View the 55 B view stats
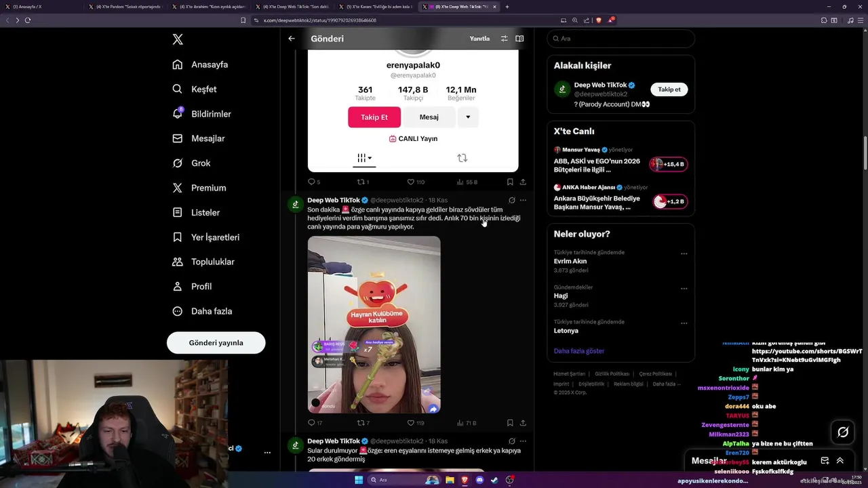The image size is (868, 488). (x=467, y=182)
